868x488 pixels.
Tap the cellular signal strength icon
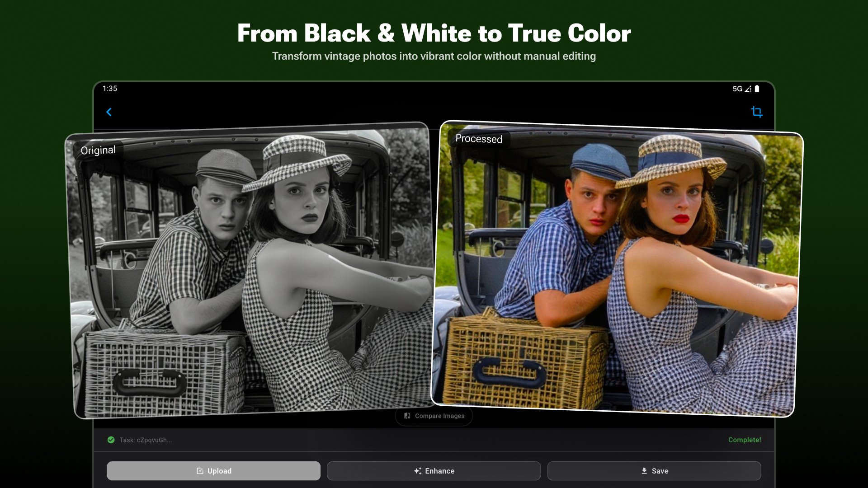pyautogui.click(x=748, y=89)
